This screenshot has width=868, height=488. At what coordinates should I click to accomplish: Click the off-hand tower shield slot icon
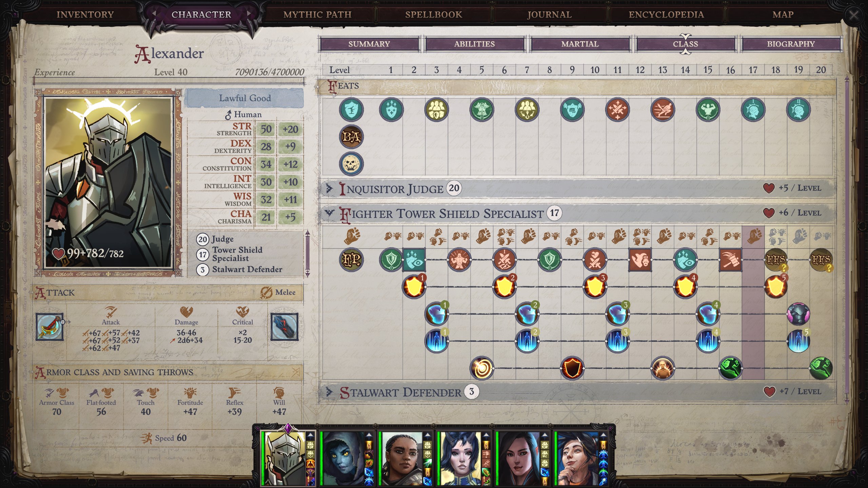pos(284,327)
